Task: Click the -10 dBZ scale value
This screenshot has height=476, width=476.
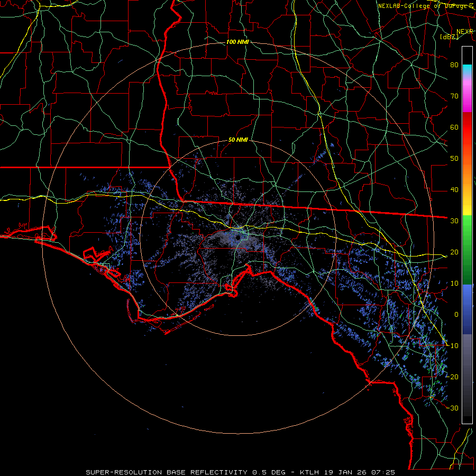Action: pos(452,346)
